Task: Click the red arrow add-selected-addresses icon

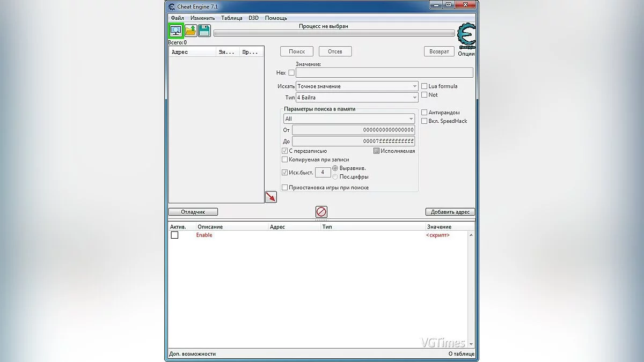Action: click(x=271, y=197)
